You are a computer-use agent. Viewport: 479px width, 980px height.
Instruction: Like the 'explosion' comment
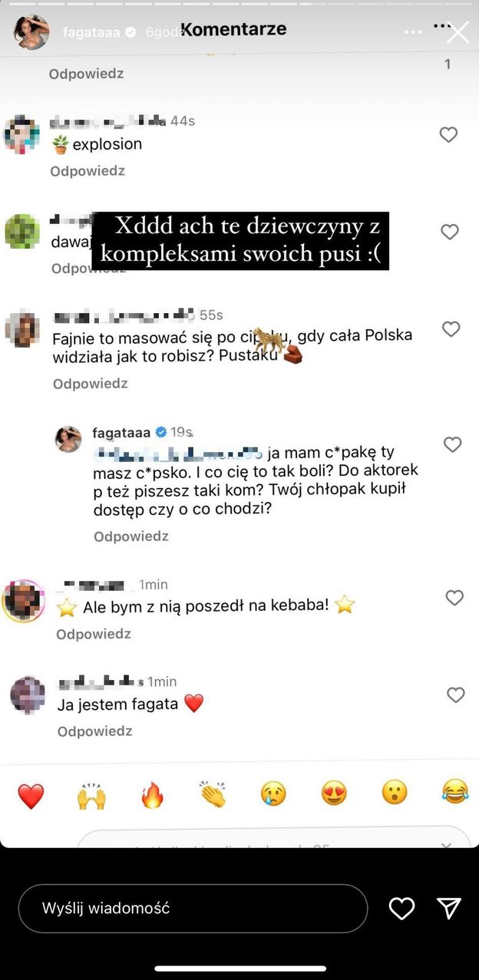(x=448, y=135)
